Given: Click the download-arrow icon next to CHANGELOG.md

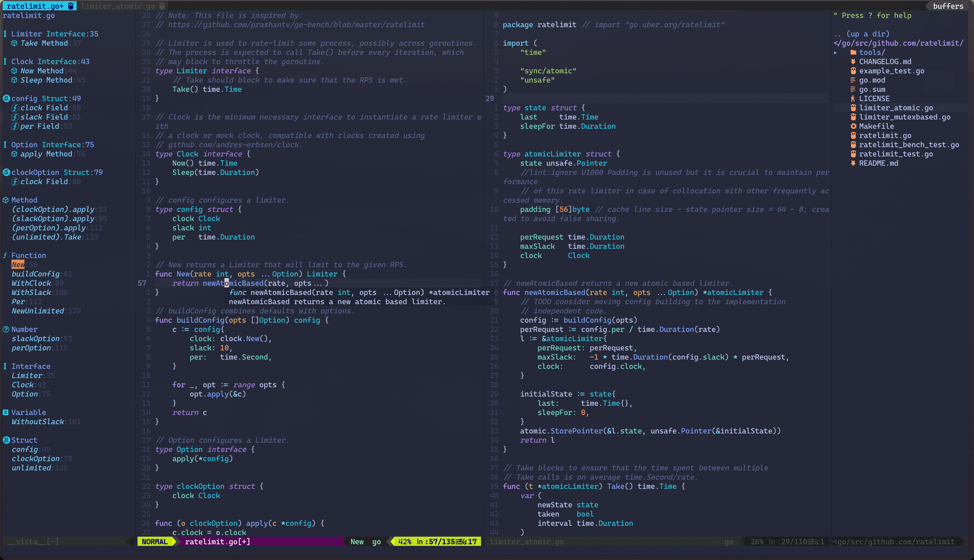Looking at the screenshot, I should 853,62.
